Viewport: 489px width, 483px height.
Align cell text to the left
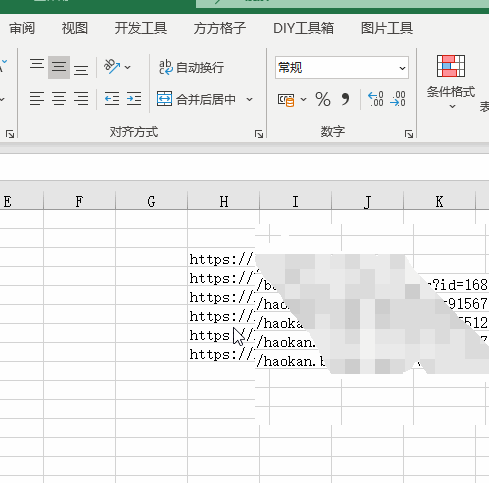pos(37,99)
